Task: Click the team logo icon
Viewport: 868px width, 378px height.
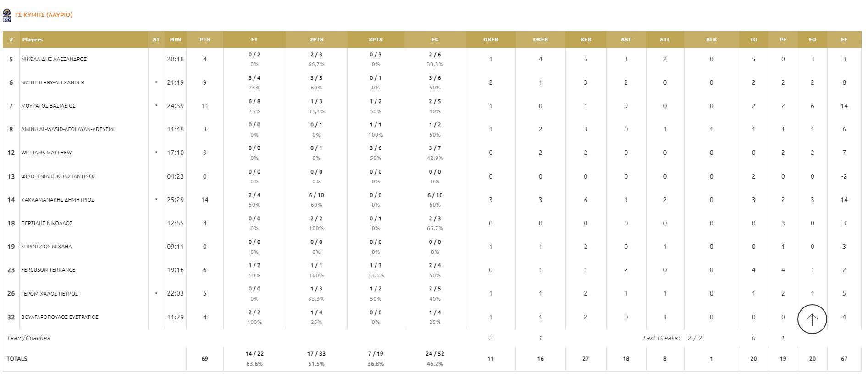Action: click(7, 15)
